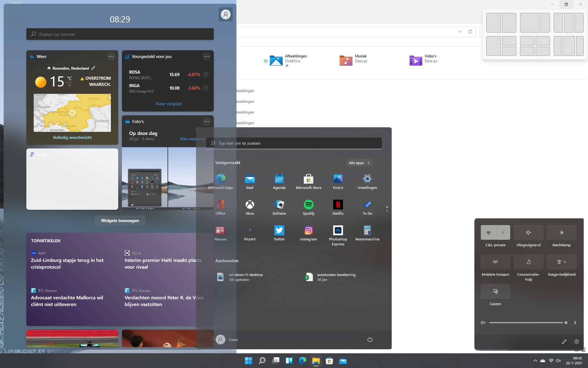This screenshot has height=368, width=588.
Task: Expand Toegankelijkheid options chevron
Action: [565, 262]
